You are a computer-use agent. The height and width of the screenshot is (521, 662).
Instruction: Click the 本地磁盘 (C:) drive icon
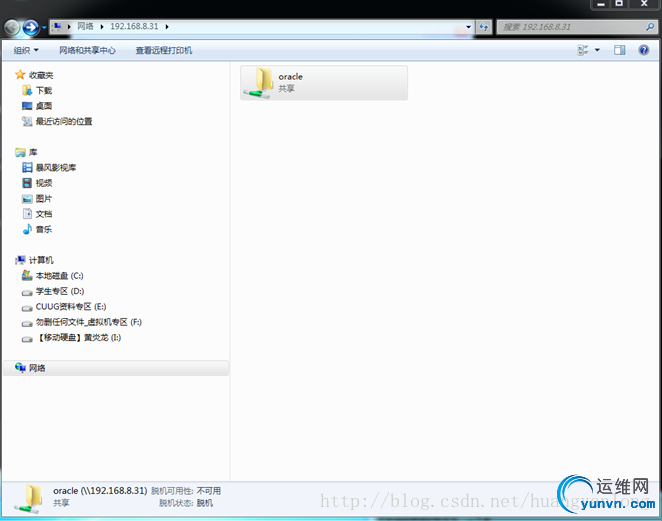[x=27, y=275]
